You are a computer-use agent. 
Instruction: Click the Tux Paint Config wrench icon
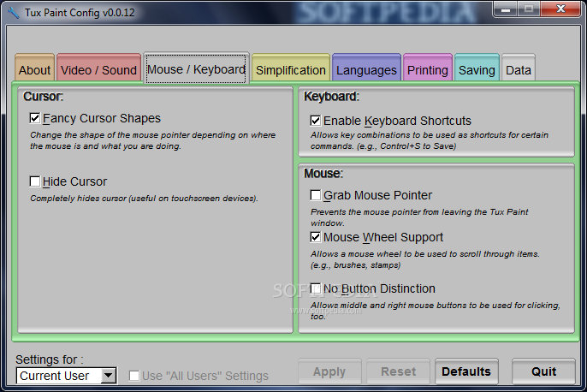tap(13, 12)
